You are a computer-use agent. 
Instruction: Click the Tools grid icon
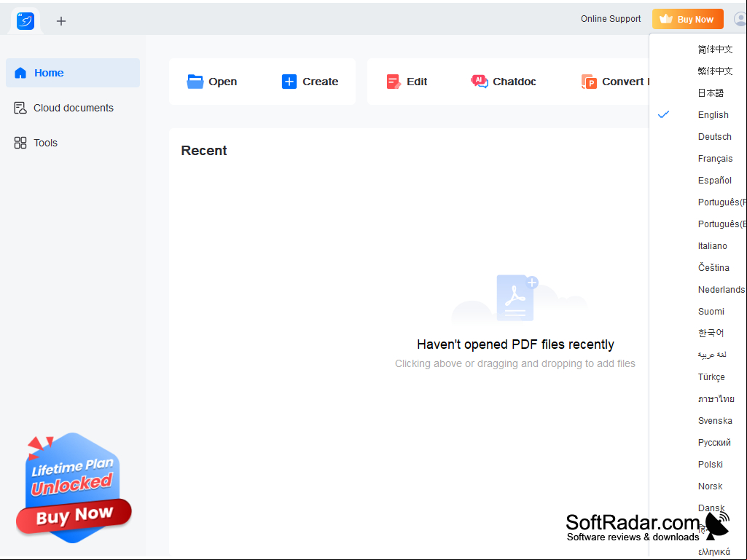[20, 143]
